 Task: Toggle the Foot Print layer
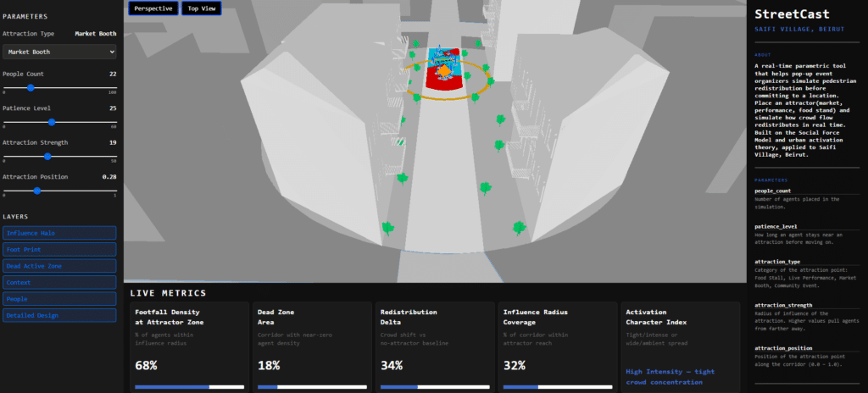coord(59,250)
